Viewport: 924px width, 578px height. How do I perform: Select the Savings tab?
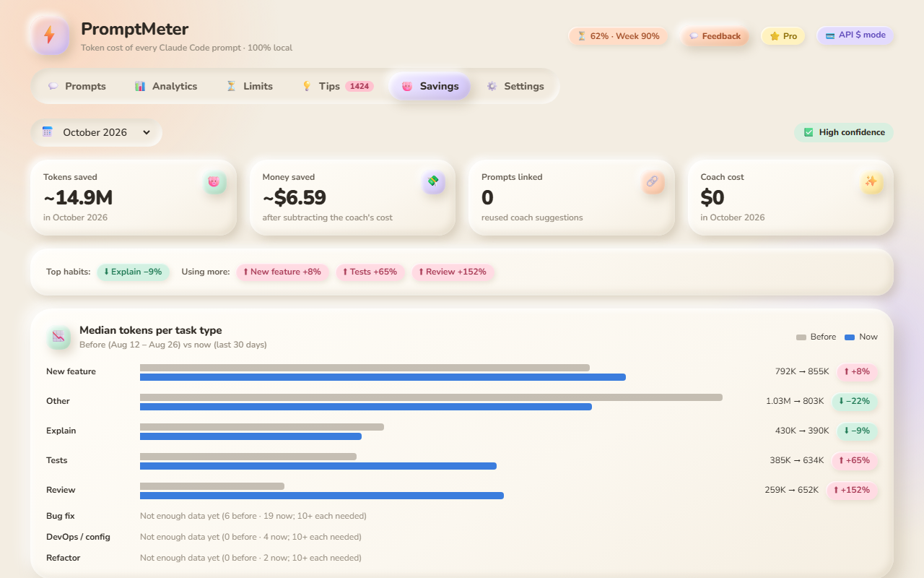(x=430, y=86)
